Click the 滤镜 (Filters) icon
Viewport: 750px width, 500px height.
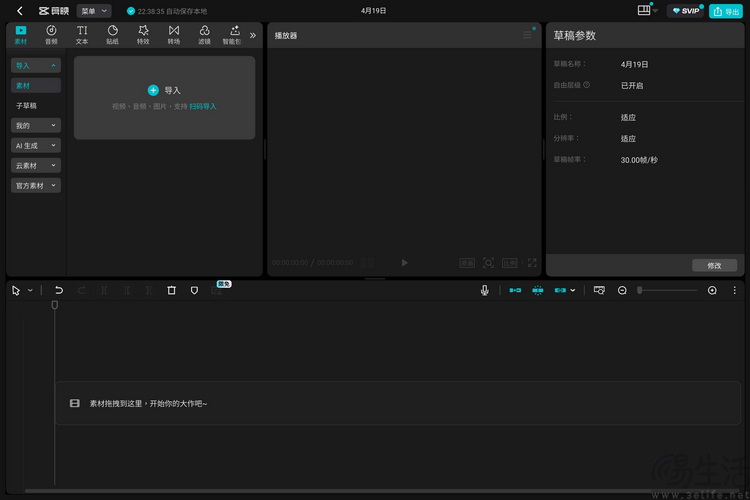coord(204,35)
